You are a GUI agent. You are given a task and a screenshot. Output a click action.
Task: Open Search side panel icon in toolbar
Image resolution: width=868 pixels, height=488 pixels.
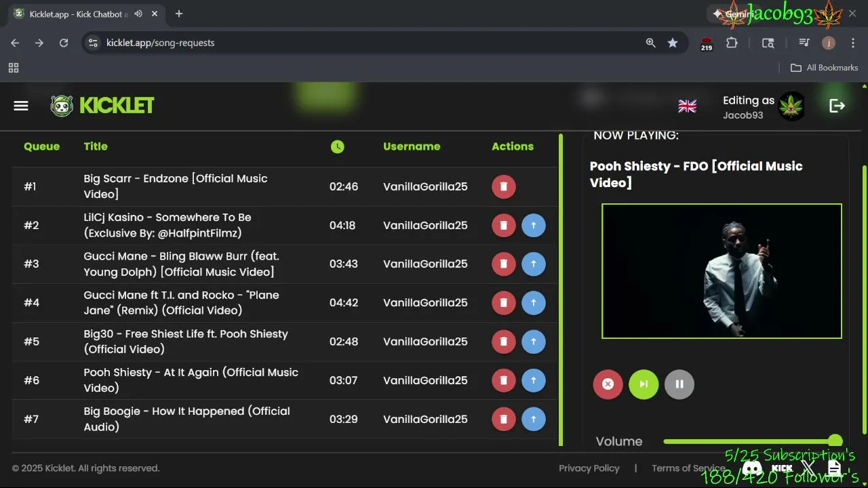pyautogui.click(x=768, y=43)
